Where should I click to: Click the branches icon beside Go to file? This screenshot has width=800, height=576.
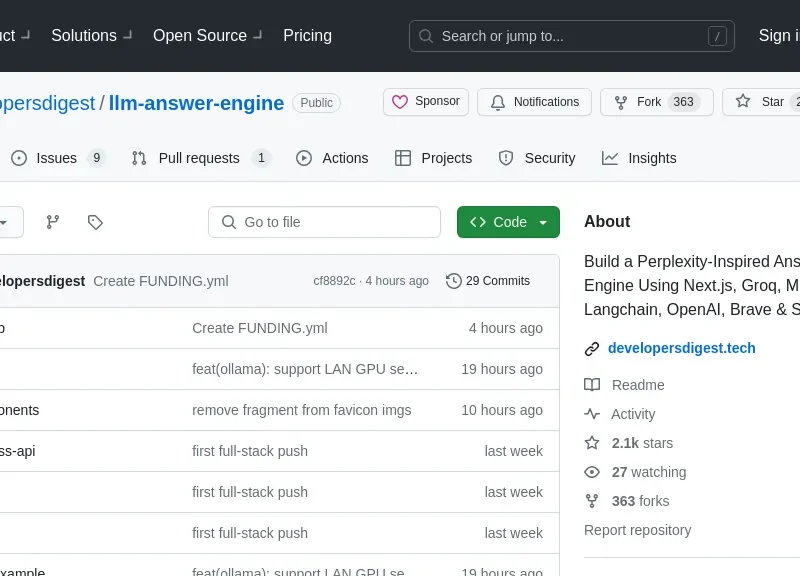coord(53,222)
